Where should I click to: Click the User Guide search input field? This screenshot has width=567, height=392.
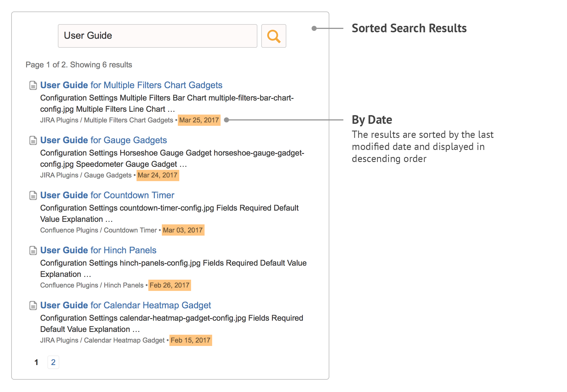click(157, 36)
